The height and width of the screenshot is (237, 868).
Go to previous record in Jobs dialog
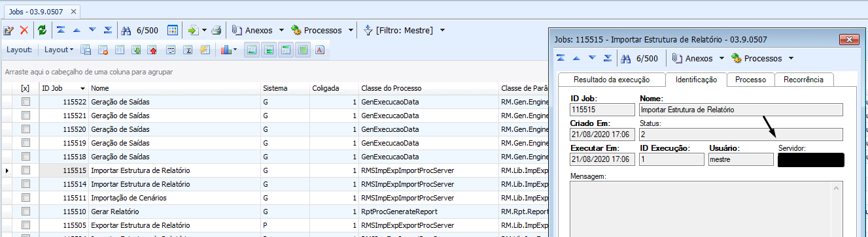tap(576, 58)
